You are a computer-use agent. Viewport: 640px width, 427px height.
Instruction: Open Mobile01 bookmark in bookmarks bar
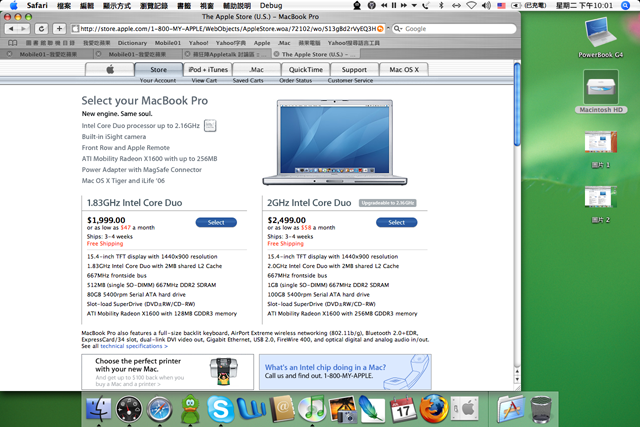point(167,43)
